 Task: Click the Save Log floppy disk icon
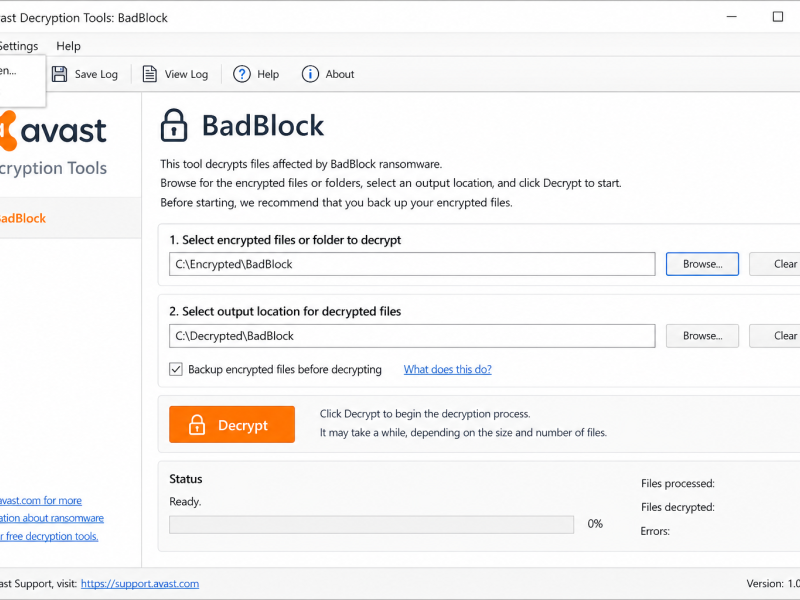(59, 74)
